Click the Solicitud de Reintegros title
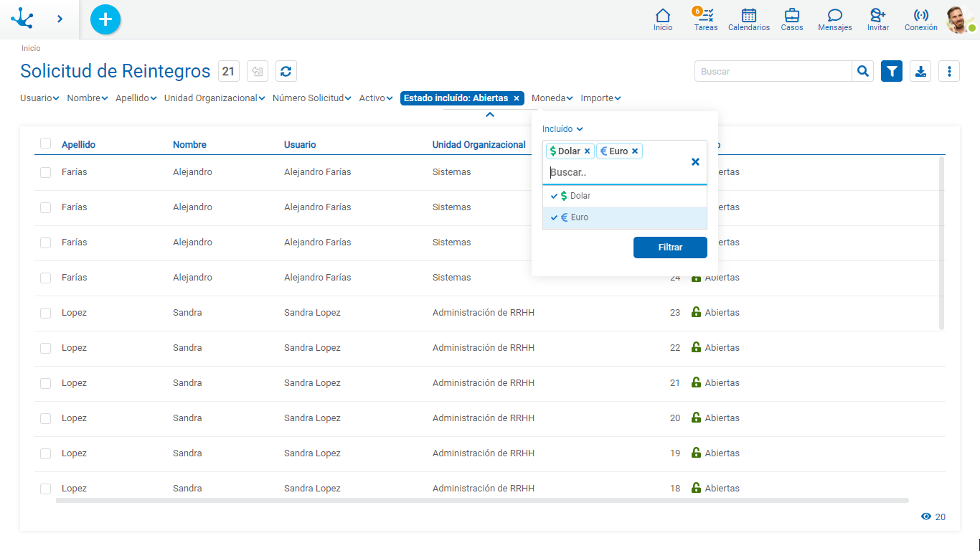 (116, 71)
